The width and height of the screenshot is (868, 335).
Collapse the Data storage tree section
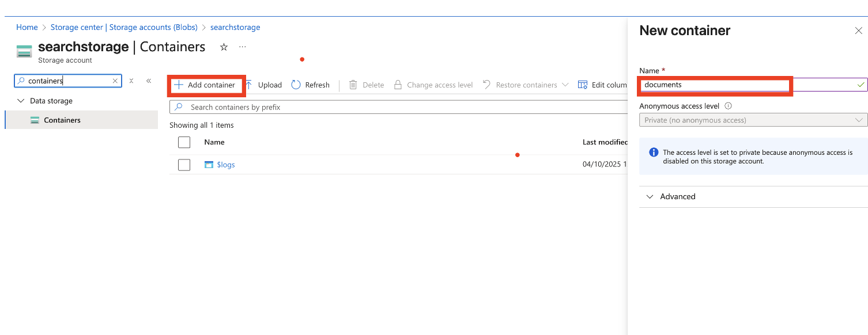click(21, 101)
